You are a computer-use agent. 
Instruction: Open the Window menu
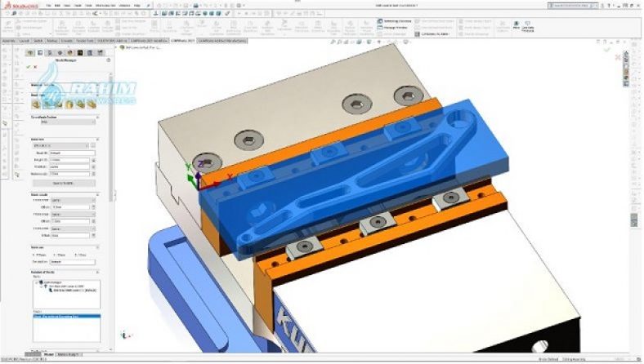click(x=124, y=6)
